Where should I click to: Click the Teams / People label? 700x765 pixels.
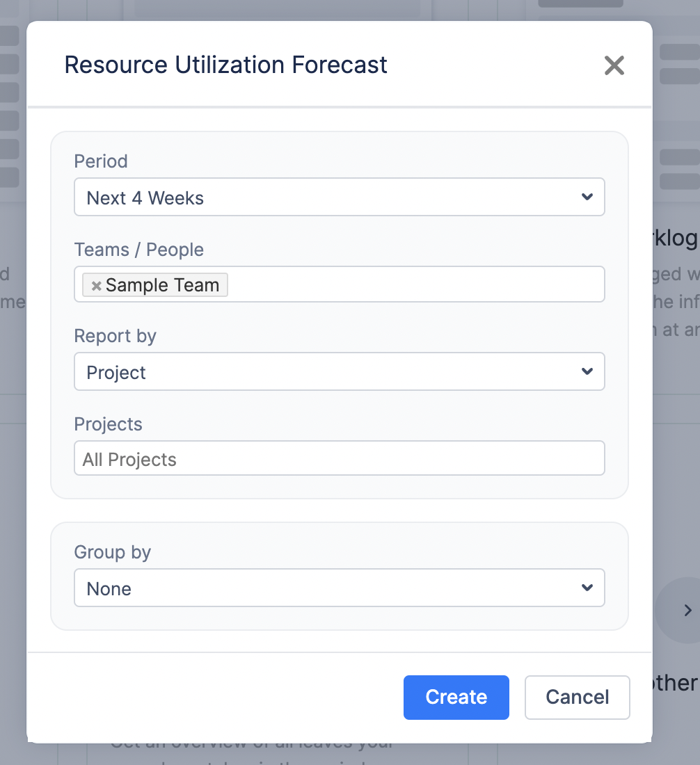coord(139,250)
